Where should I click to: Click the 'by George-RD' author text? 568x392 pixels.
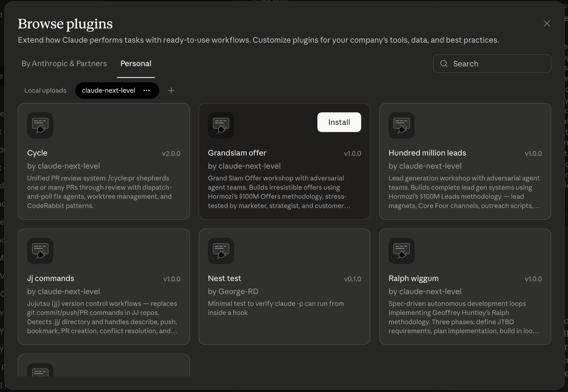(233, 291)
